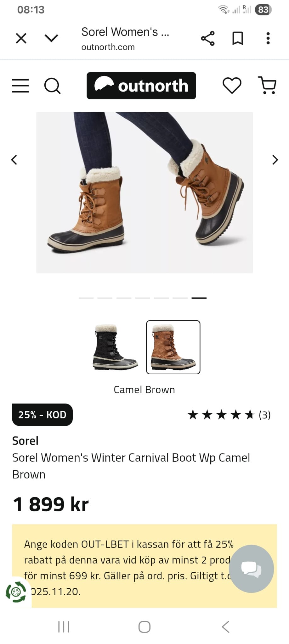The image size is (289, 644).
Task: Tap the share icon
Action: pos(208,38)
